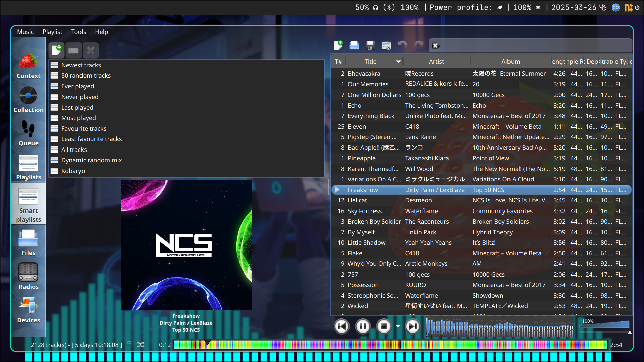Click the edit smart playlist icon

click(73, 50)
